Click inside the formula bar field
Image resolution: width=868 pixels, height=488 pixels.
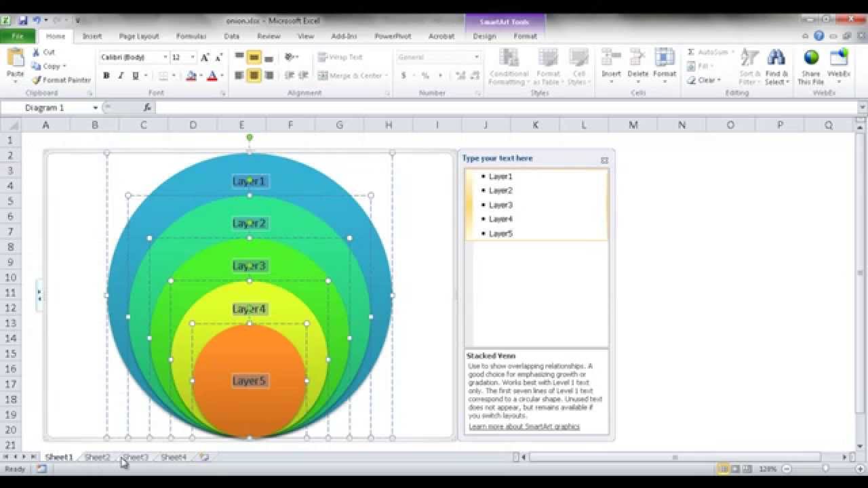[x=507, y=107]
